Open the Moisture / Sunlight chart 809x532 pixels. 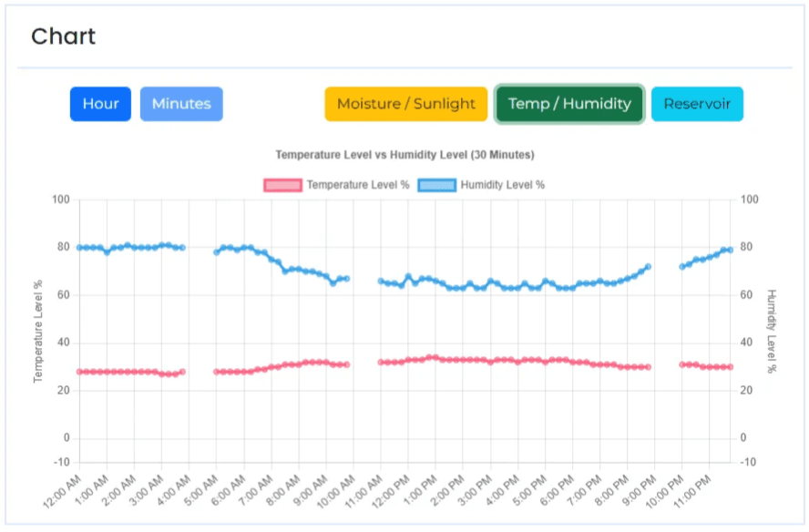406,104
